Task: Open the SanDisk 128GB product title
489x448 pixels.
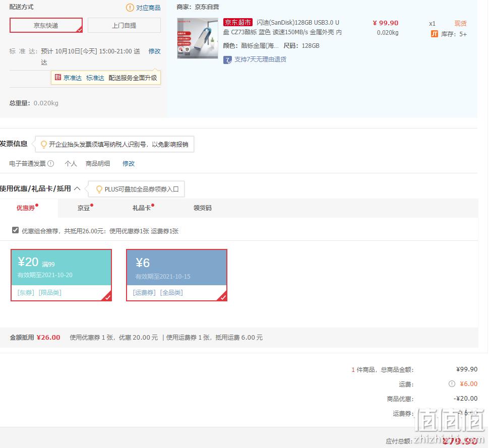Action: click(282, 27)
